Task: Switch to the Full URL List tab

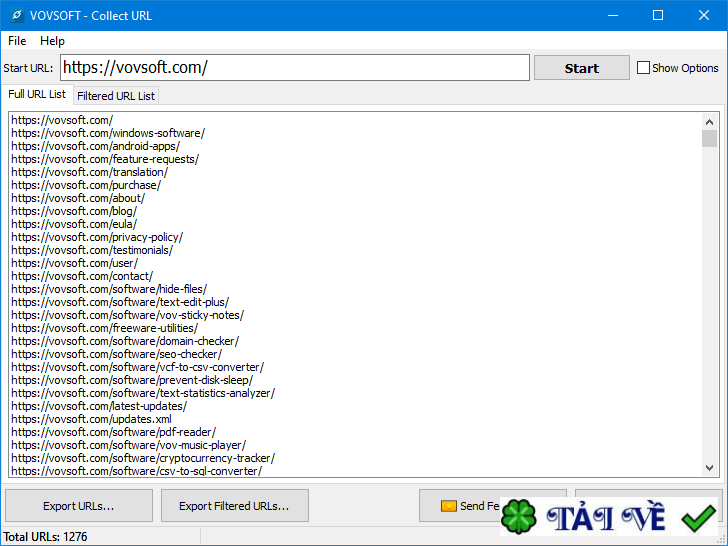Action: [x=37, y=94]
